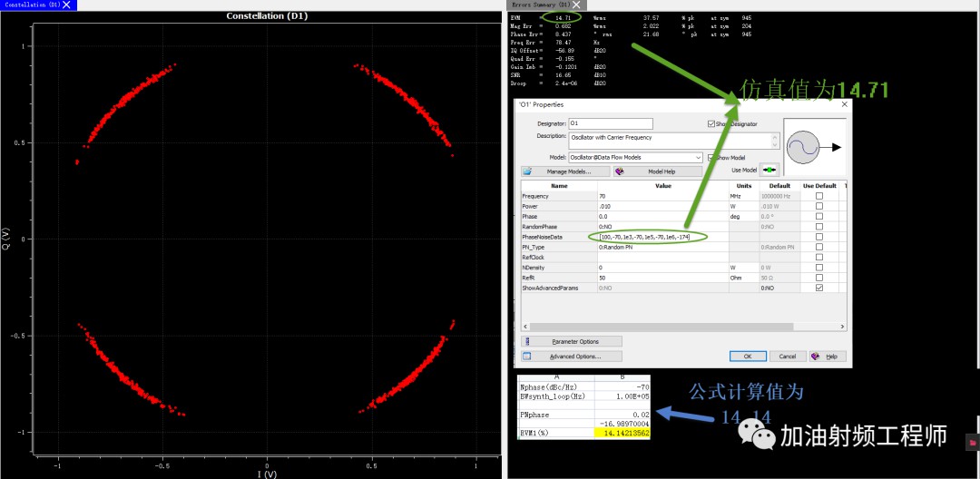The height and width of the screenshot is (479, 980).
Task: Click the BWsynth_loop(Hz) spreadsheet cell
Action: coord(556,396)
